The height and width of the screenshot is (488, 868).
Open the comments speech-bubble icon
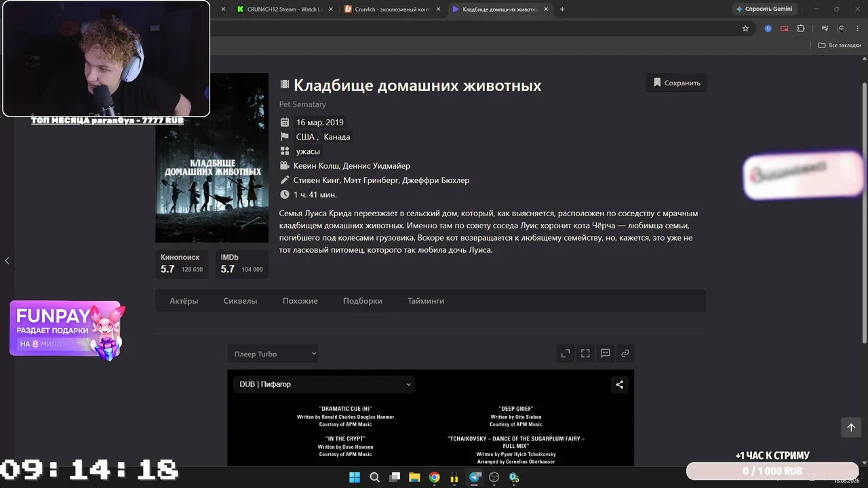606,353
